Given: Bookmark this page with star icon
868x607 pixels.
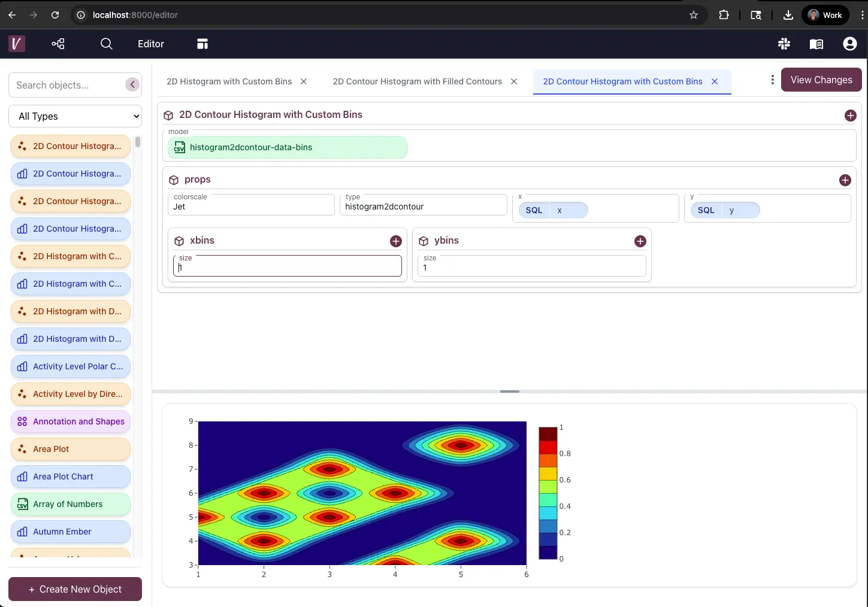Looking at the screenshot, I should pyautogui.click(x=694, y=15).
